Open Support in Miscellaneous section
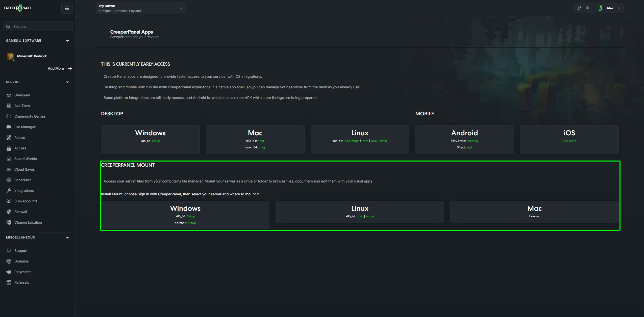Image resolution: width=644 pixels, height=317 pixels. coord(21,251)
